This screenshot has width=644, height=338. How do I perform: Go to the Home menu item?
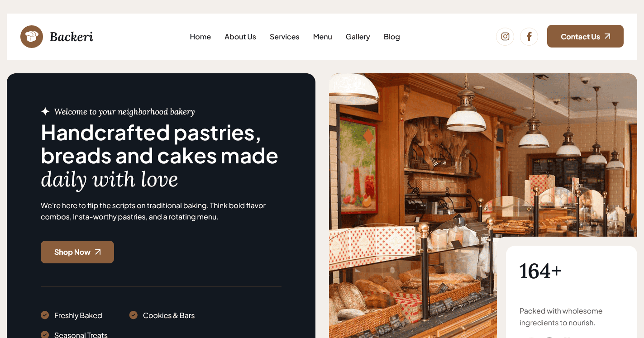200,37
